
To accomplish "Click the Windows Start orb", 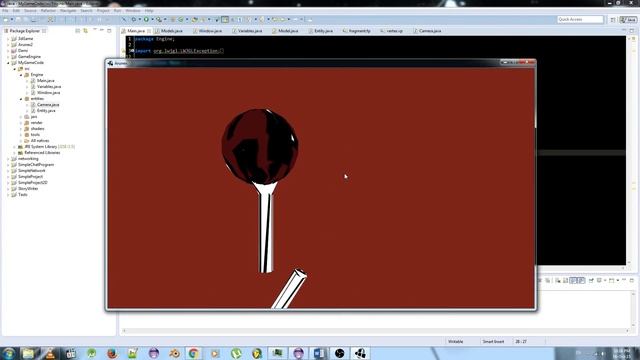I will (x=9, y=353).
